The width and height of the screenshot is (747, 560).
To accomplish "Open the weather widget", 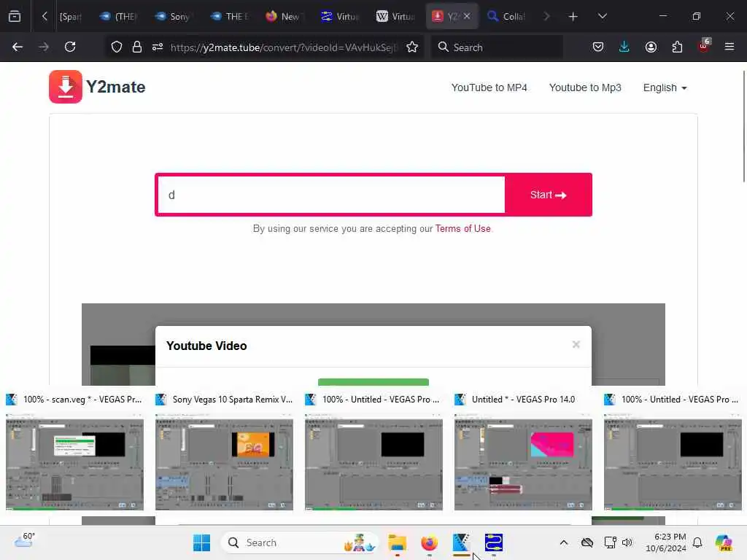I will (24, 540).
